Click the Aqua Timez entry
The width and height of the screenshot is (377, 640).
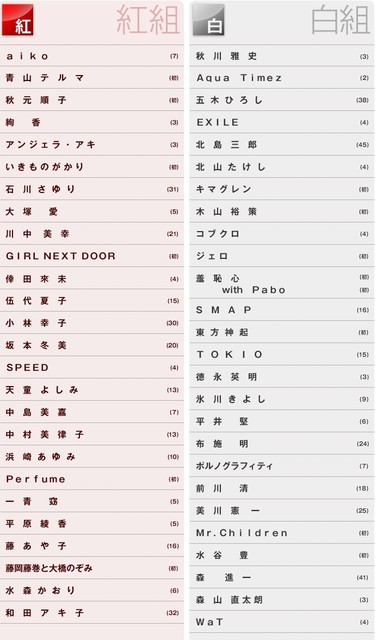(282, 78)
